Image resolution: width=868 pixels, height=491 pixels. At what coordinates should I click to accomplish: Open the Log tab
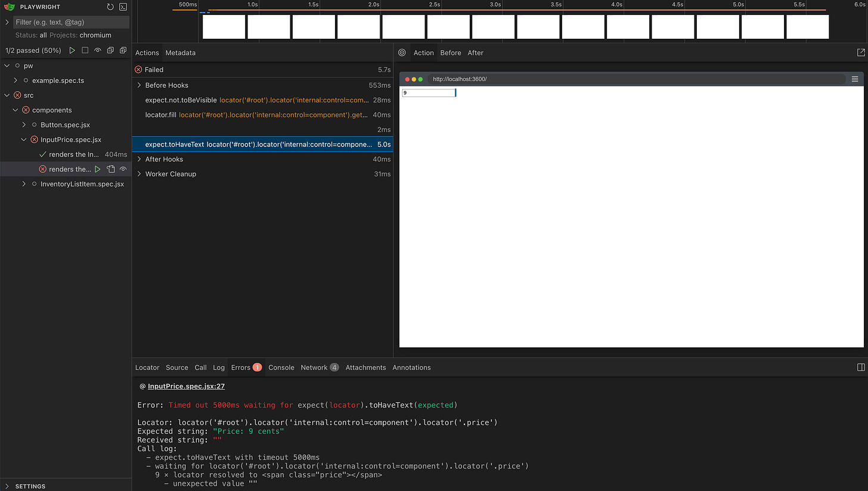219,367
